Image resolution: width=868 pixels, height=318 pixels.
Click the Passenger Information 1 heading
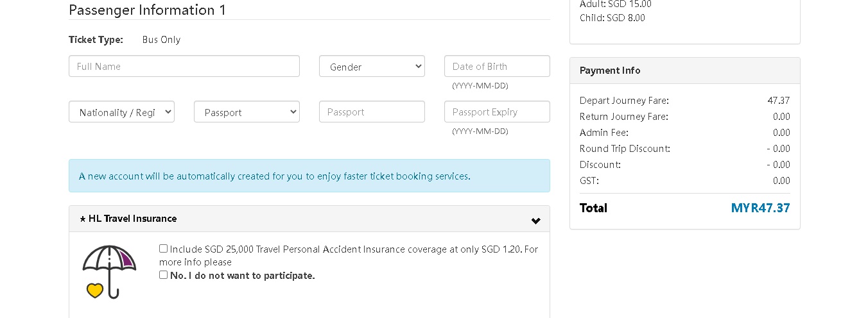(147, 10)
